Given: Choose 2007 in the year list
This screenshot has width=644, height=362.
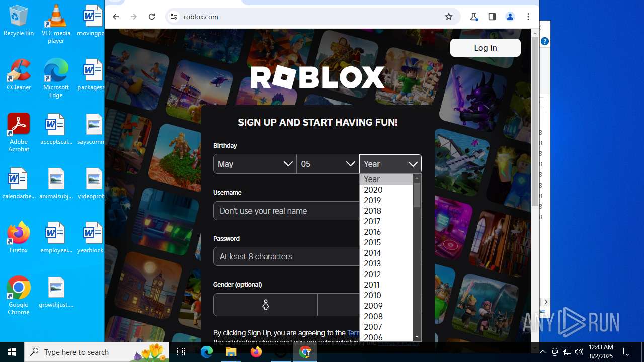Looking at the screenshot, I should coord(386,327).
